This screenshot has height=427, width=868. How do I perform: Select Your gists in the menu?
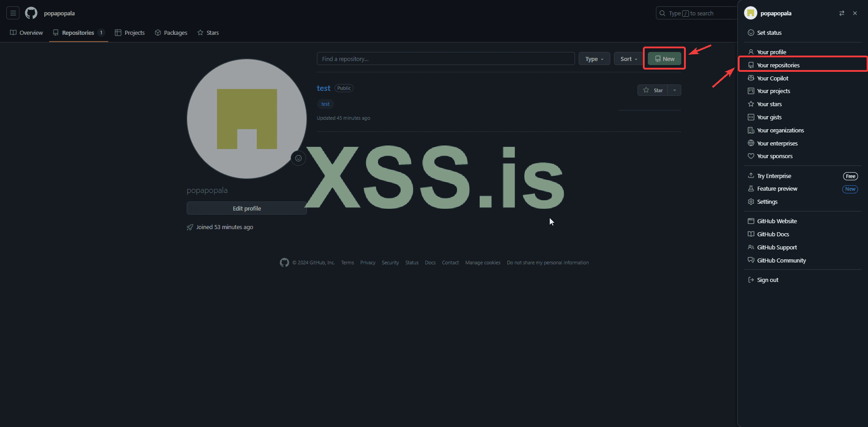(802, 117)
